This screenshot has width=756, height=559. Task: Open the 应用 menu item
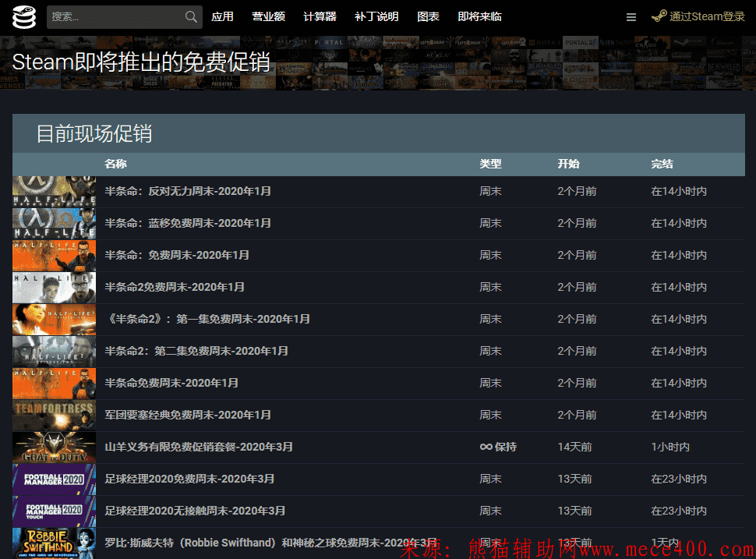coord(222,17)
